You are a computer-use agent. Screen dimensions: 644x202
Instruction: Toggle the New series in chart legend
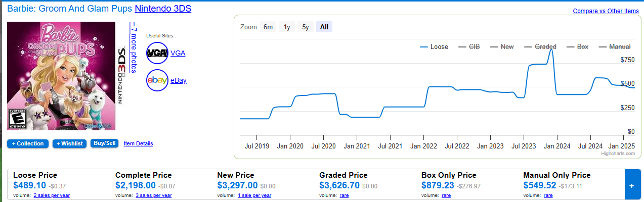click(501, 46)
